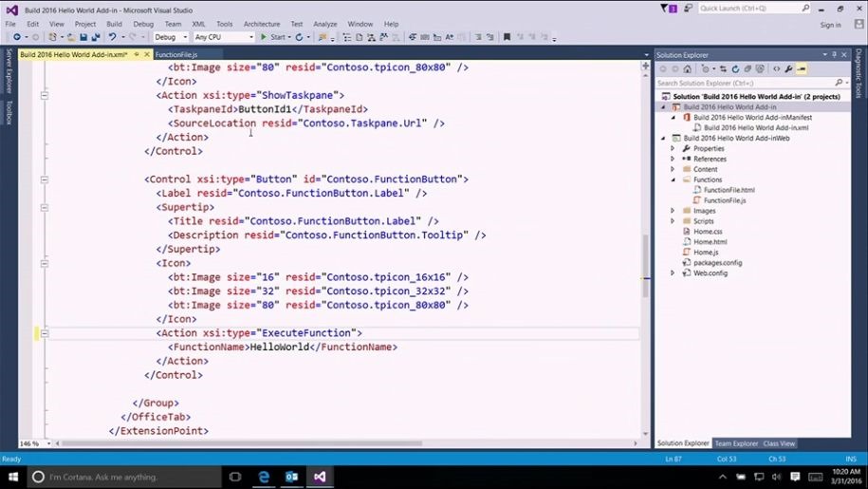This screenshot has height=489, width=868.
Task: Expand the References node
Action: [674, 159]
